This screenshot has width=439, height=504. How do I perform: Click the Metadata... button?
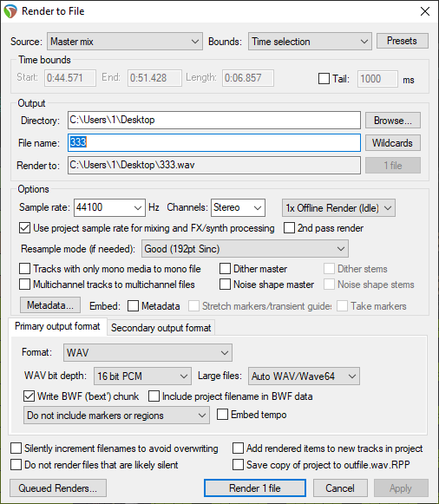[50, 305]
